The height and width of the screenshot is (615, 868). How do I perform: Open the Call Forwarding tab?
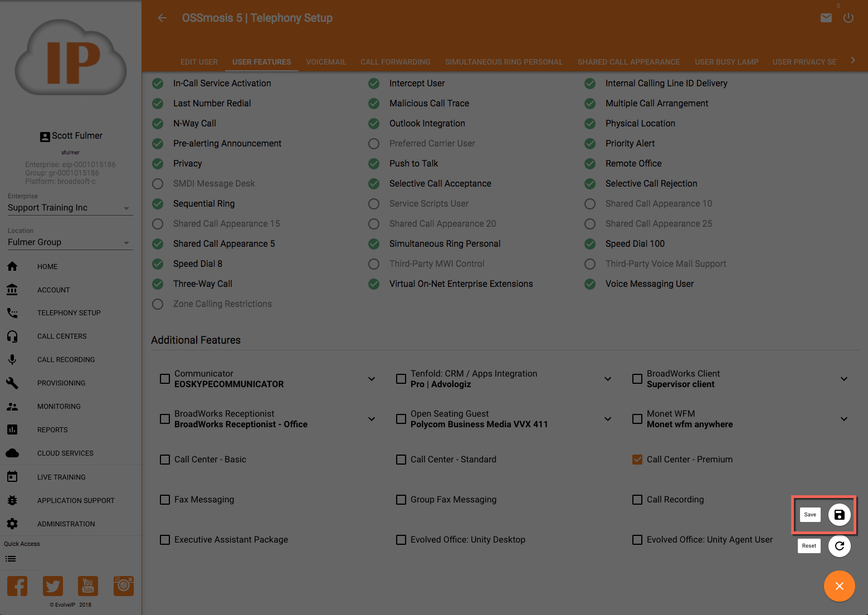(x=395, y=62)
